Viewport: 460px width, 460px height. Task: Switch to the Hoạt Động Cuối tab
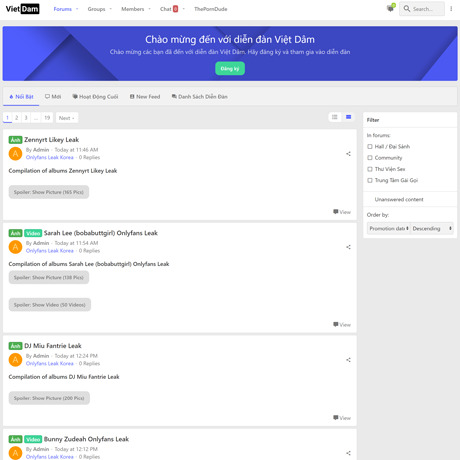95,97
